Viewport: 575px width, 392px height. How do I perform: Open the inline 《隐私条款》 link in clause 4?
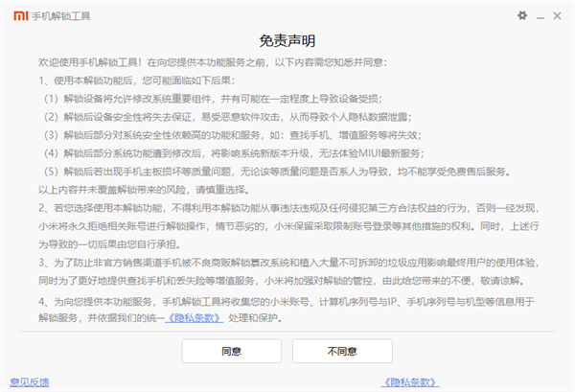pyautogui.click(x=197, y=315)
